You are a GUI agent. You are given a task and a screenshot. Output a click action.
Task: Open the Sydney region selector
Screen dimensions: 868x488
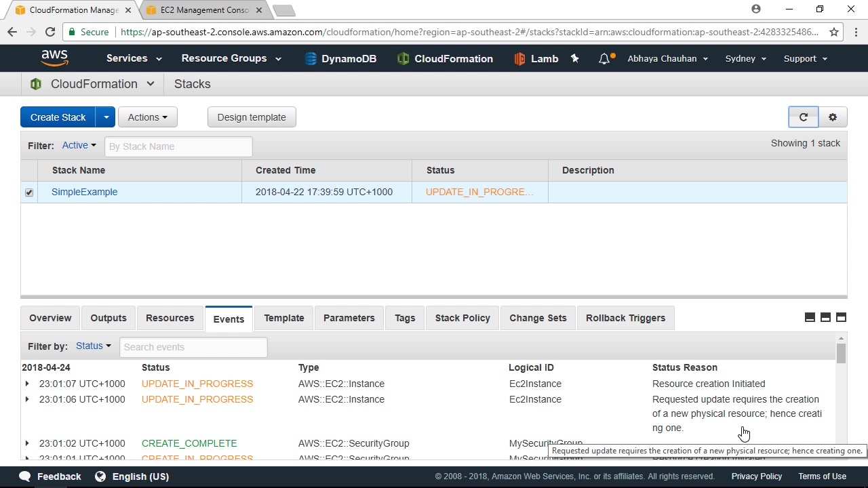(x=746, y=59)
